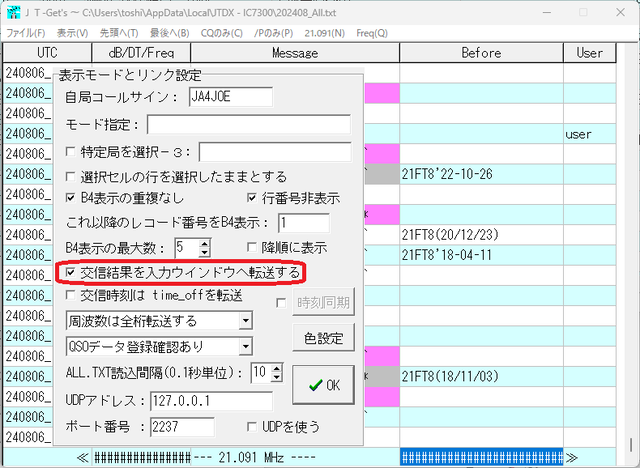The width and height of the screenshot is (640, 468).
Task: Decrease B4表示の最大数 with down arrow
Action: coord(204,252)
